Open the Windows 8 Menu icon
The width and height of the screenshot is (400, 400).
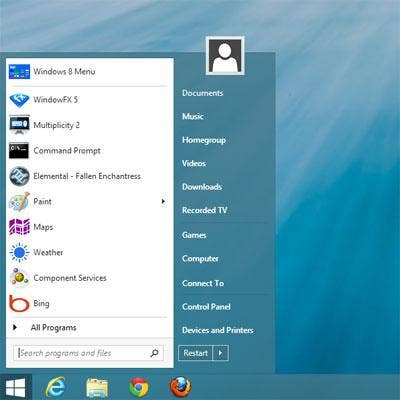(x=19, y=72)
